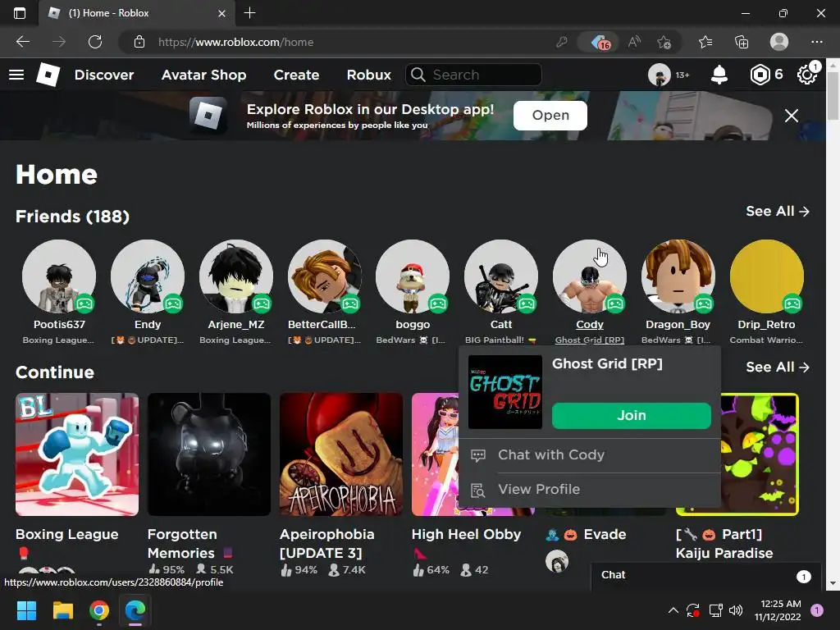Viewport: 840px width, 630px height.
Task: Open the Apeirophobia game thumbnail
Action: point(341,454)
